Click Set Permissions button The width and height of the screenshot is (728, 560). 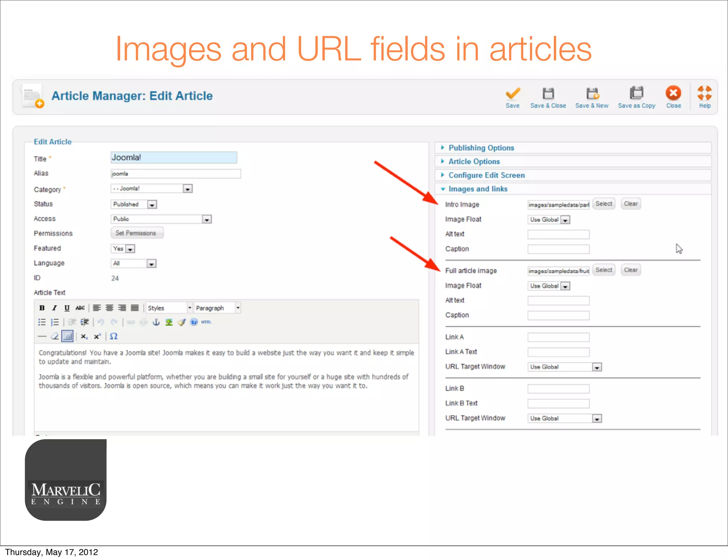(x=136, y=233)
